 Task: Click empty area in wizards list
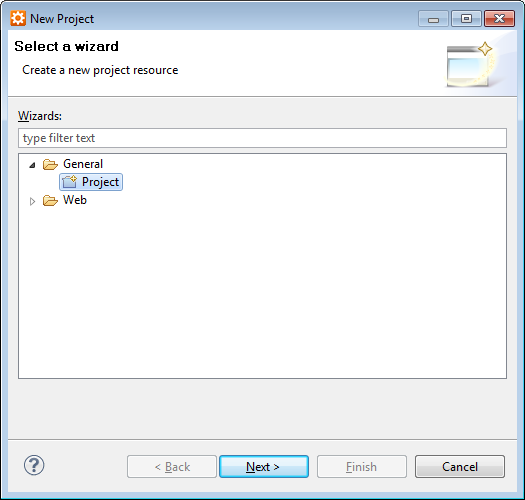point(262,291)
